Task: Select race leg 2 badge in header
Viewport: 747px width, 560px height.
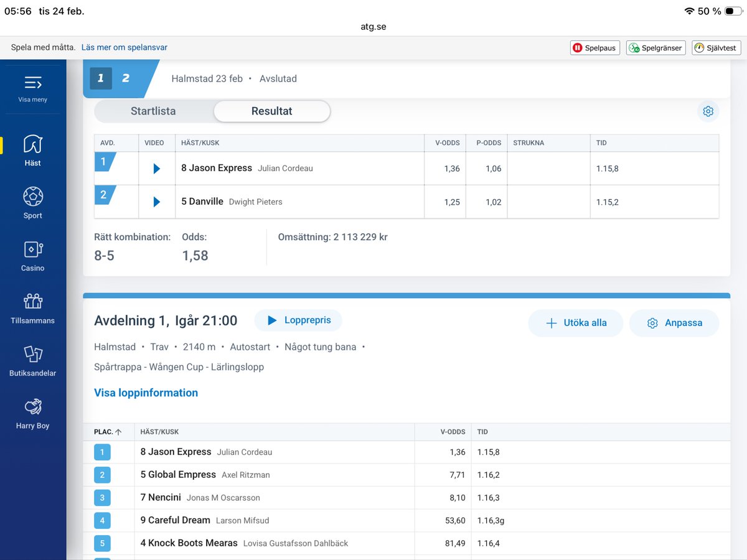Action: click(x=126, y=78)
